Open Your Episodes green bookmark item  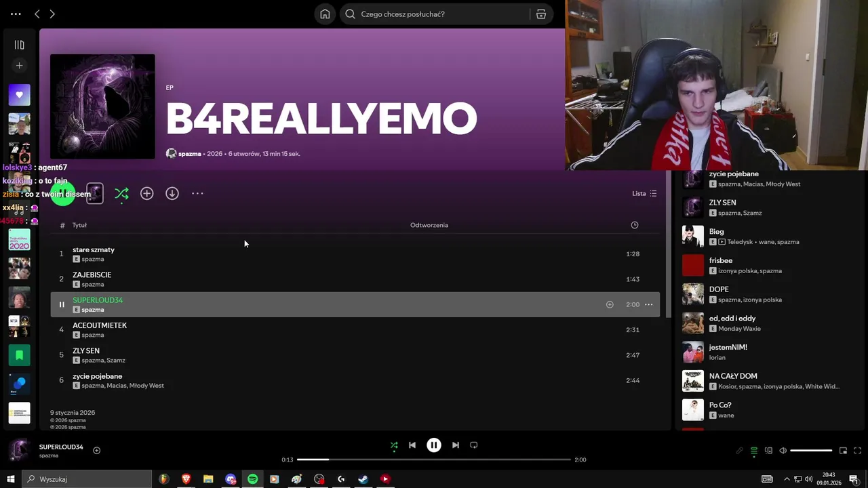click(19, 355)
